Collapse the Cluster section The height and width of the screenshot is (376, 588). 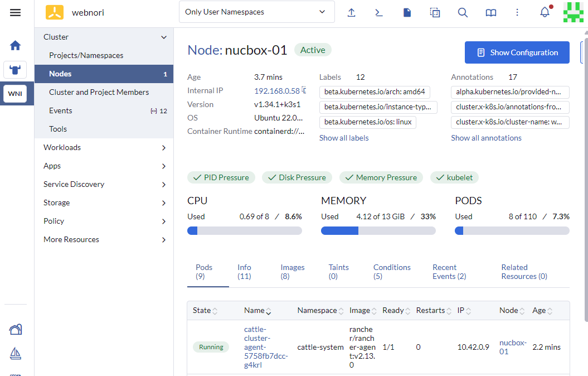[x=163, y=37]
